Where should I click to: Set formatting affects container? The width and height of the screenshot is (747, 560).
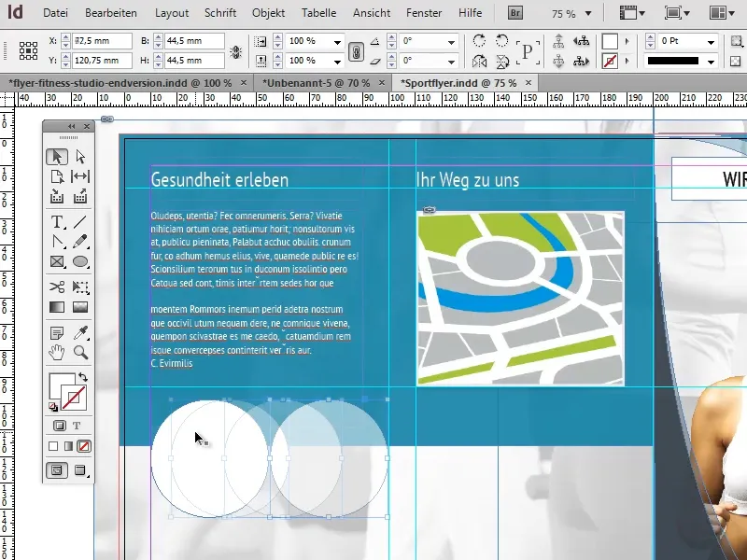click(60, 426)
